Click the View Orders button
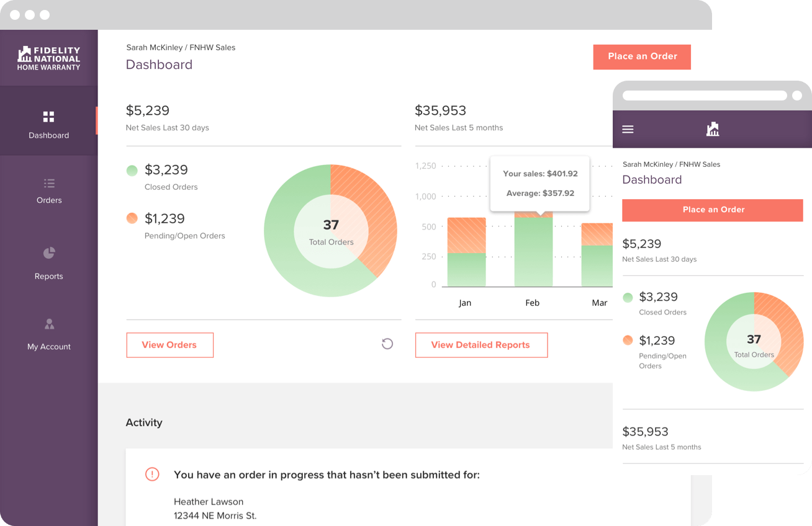 [x=169, y=345]
